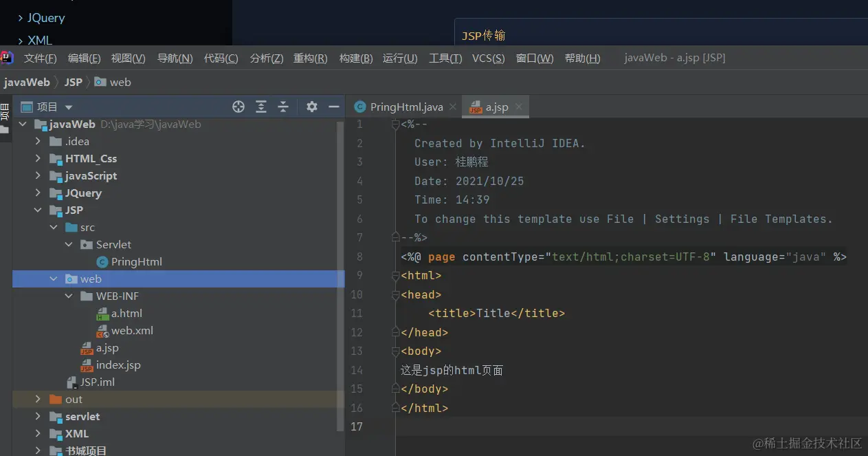Expand the HTML_Css module
The image size is (868, 456).
coord(38,159)
